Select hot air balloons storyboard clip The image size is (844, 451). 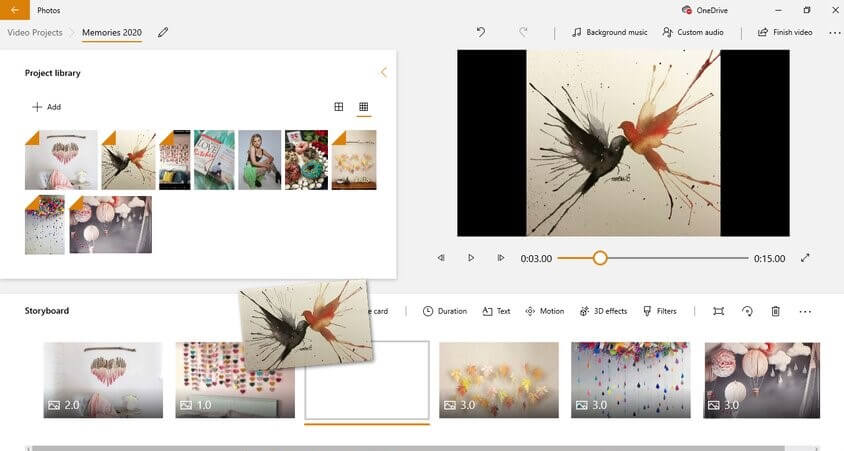coord(762,380)
